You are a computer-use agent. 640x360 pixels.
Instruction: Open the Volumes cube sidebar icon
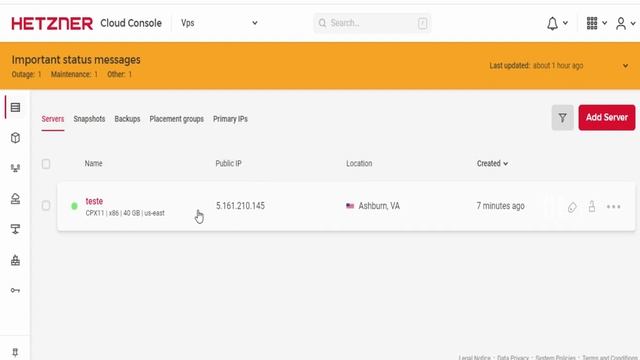(16, 138)
